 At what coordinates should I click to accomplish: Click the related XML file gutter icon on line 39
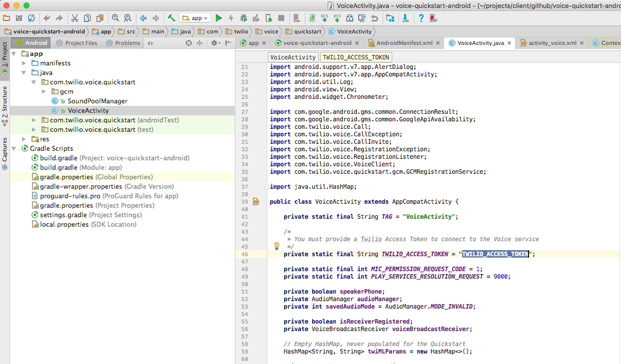tap(256, 202)
